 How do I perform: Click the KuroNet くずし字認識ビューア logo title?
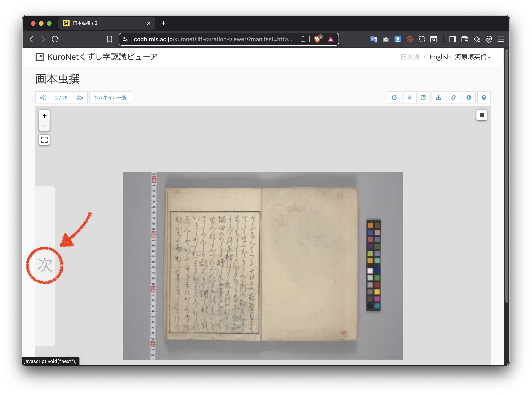tap(97, 57)
